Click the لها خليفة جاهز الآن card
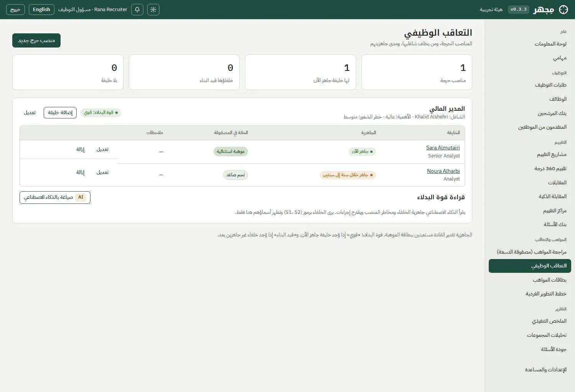 (300, 72)
